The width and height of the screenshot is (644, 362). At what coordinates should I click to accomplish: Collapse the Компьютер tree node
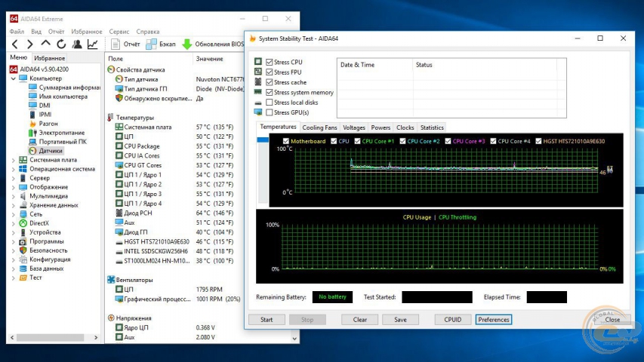pyautogui.click(x=13, y=78)
